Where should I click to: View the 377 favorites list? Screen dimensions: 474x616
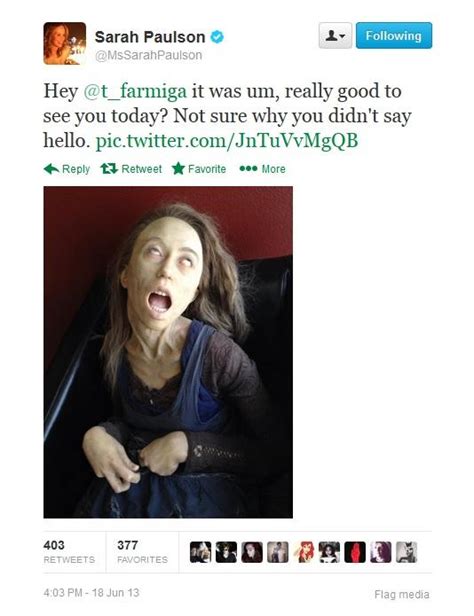pos(142,552)
